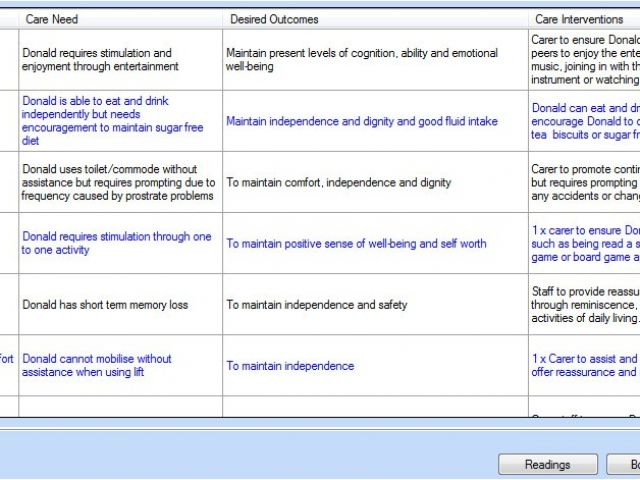This screenshot has width=640, height=480.
Task: Select the toilet/commode without assistance care need
Action: click(118, 182)
